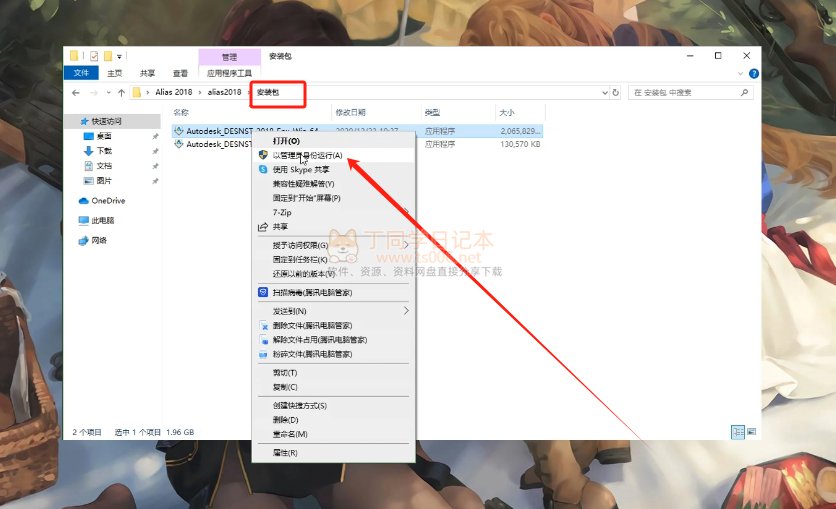
Task: Switch to the 查看 ribbon tab
Action: 180,73
